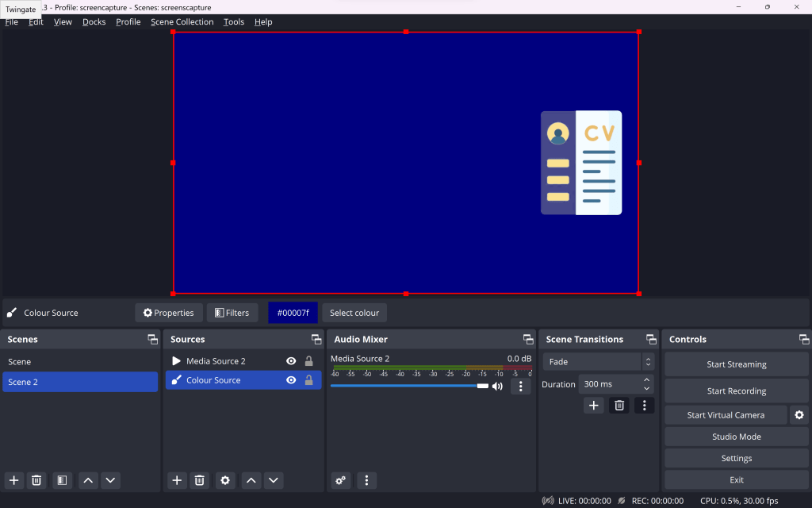
Task: Click Start Streaming button
Action: pyautogui.click(x=737, y=364)
